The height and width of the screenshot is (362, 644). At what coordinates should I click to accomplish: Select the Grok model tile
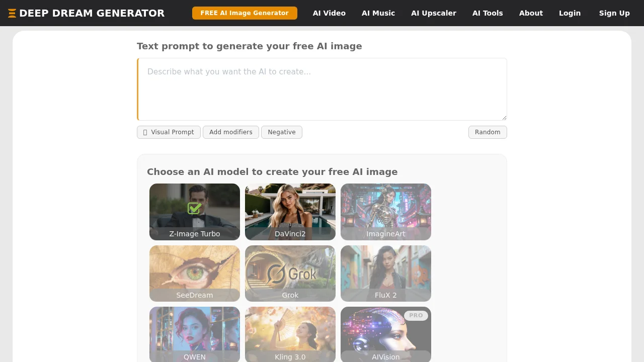[x=290, y=273]
